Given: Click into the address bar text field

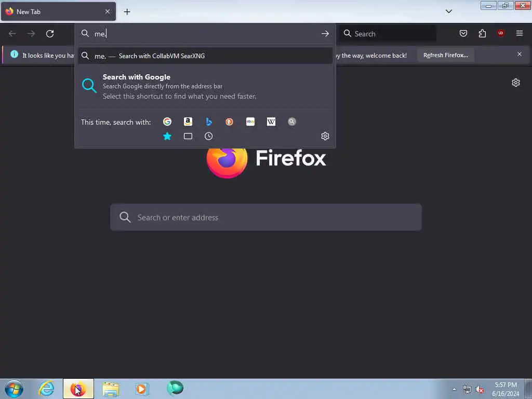Looking at the screenshot, I should (x=205, y=34).
